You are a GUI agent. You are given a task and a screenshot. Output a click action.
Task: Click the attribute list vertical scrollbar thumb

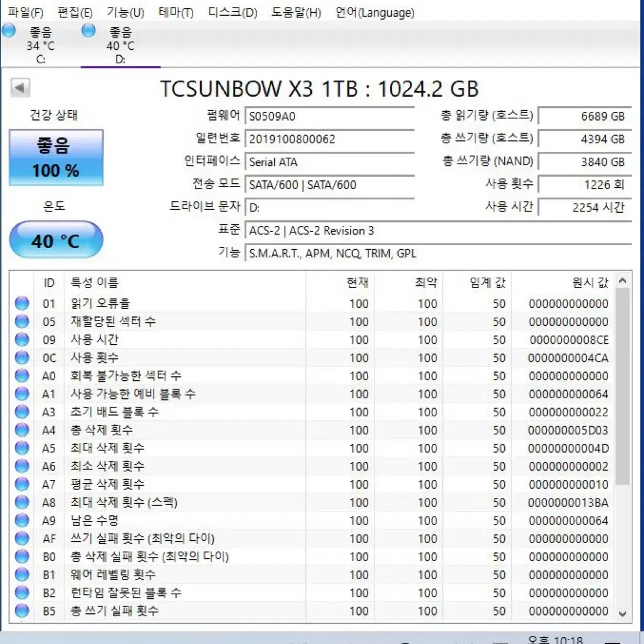point(623,387)
